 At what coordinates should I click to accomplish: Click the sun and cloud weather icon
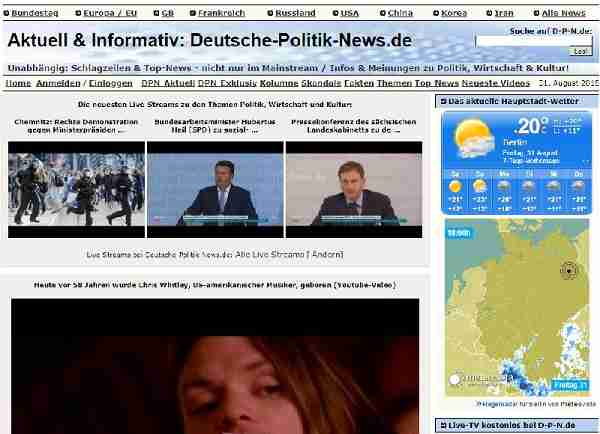pyautogui.click(x=473, y=139)
